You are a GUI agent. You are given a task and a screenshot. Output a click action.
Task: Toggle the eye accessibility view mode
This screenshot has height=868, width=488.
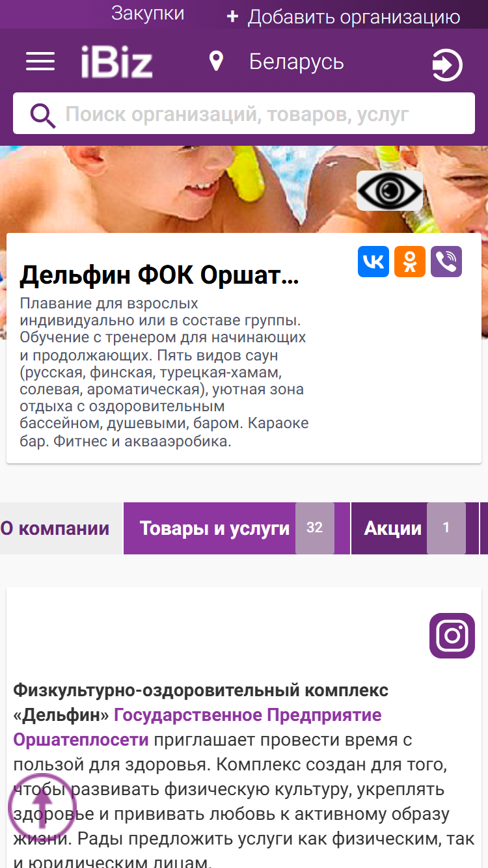(390, 191)
